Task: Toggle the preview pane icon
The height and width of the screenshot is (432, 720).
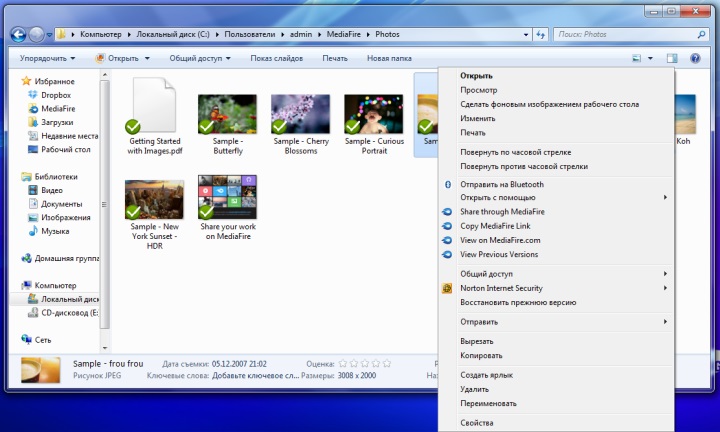Action: pyautogui.click(x=672, y=58)
